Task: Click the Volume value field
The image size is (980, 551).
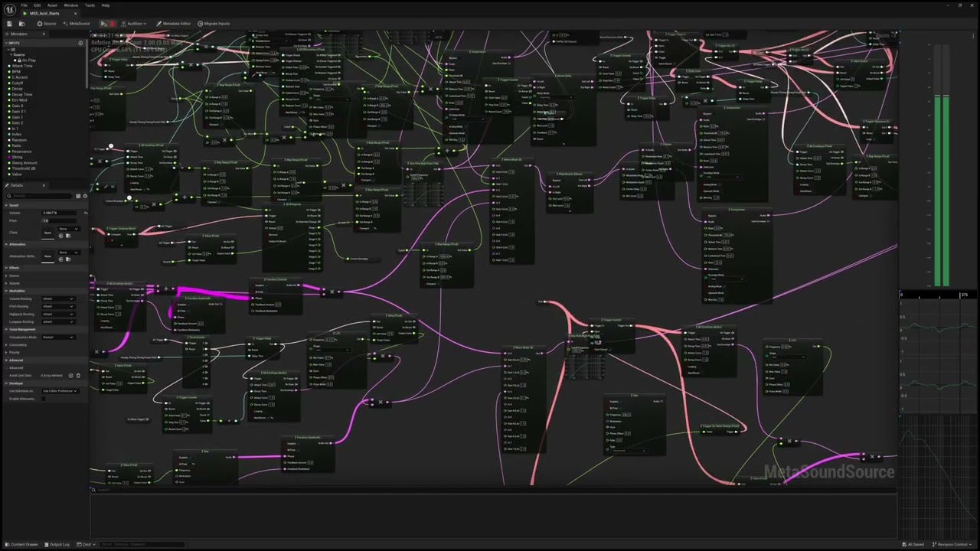Action: pyautogui.click(x=60, y=213)
